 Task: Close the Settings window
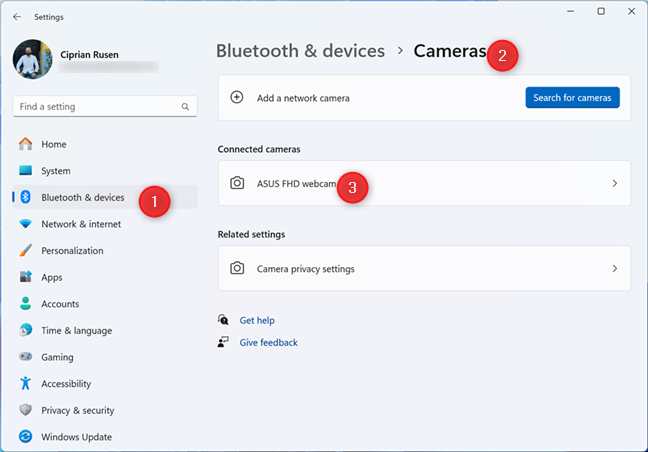point(631,11)
